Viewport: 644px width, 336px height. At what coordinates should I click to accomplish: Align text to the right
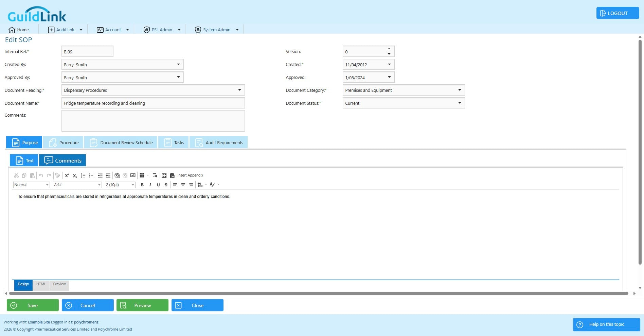point(191,185)
